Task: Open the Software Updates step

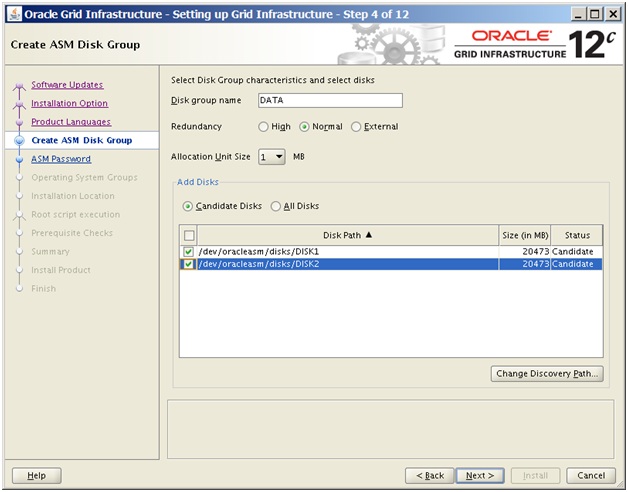Action: pyautogui.click(x=67, y=85)
